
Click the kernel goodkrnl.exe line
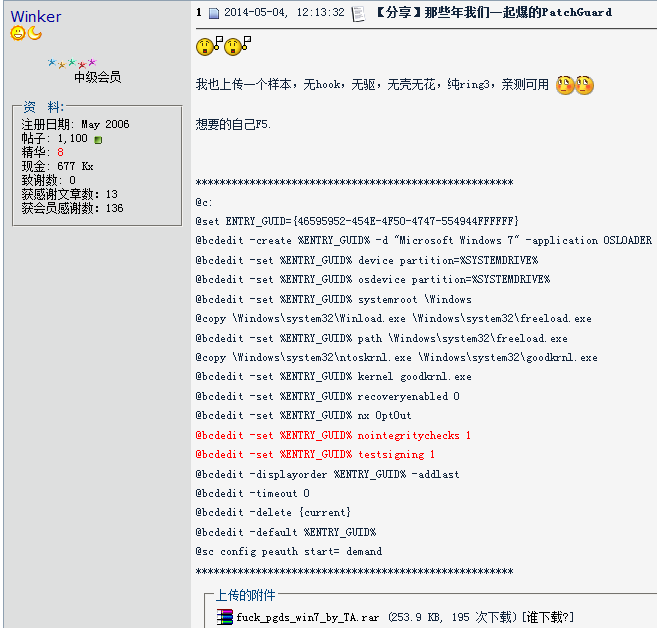click(334, 377)
